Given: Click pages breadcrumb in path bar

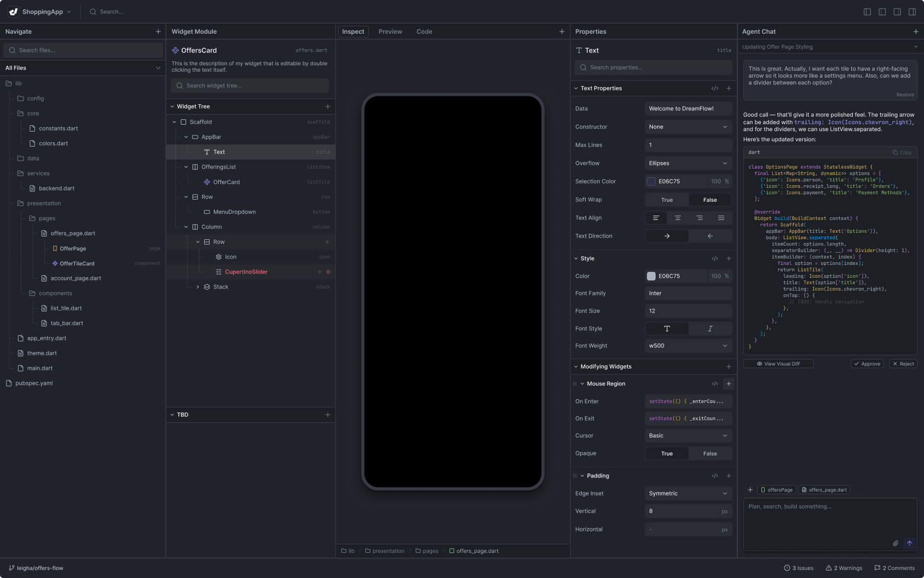Looking at the screenshot, I should pyautogui.click(x=427, y=551).
